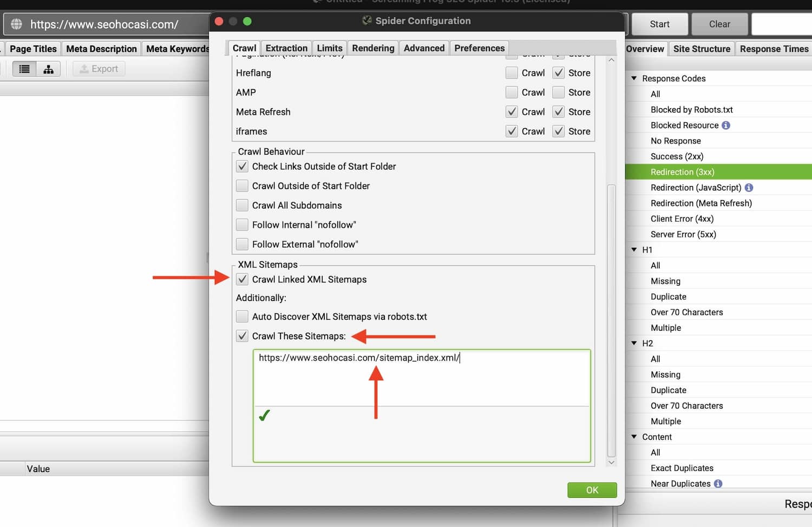
Task: Click green checkmark icon under sitemap URL
Action: [264, 416]
